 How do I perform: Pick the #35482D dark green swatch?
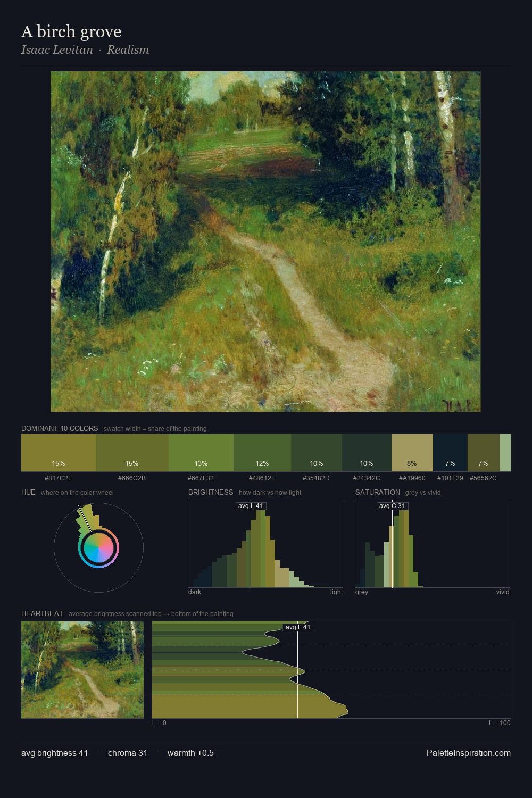click(x=317, y=453)
